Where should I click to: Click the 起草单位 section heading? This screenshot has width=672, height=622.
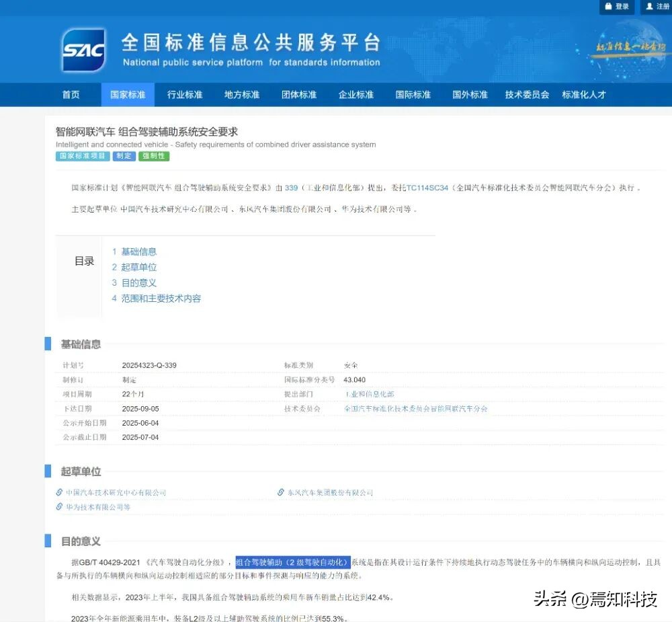[81, 471]
